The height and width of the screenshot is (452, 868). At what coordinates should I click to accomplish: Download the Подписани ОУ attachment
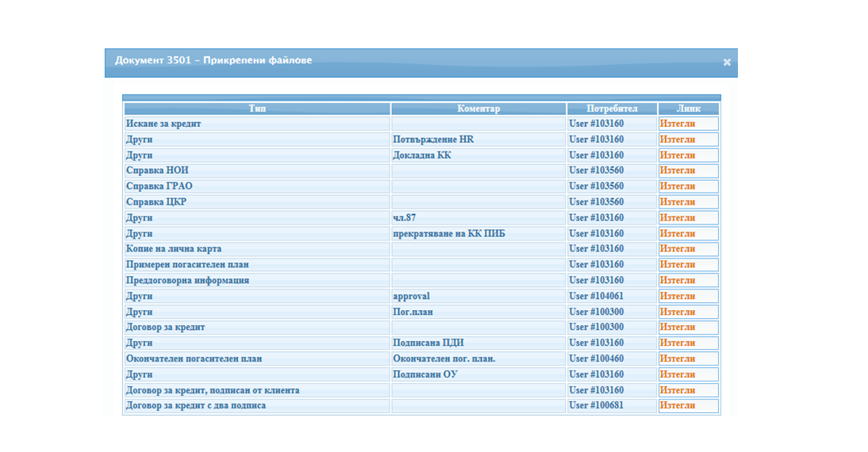click(677, 374)
